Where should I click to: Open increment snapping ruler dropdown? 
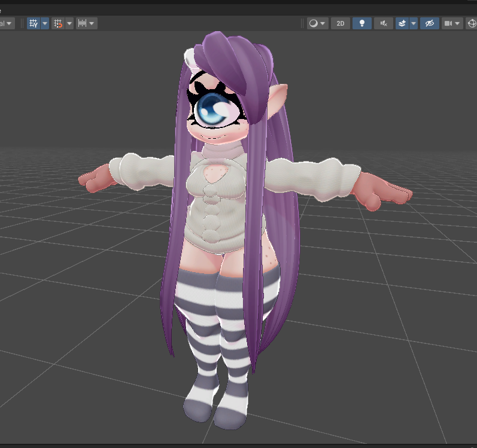click(86, 23)
